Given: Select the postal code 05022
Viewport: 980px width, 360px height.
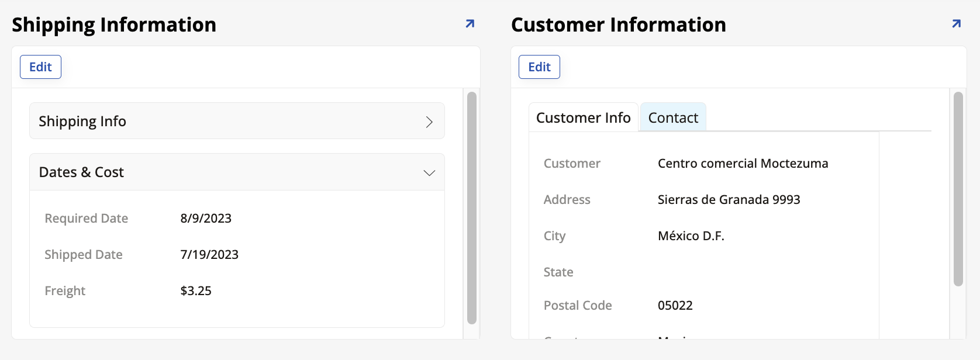Looking at the screenshot, I should point(675,306).
